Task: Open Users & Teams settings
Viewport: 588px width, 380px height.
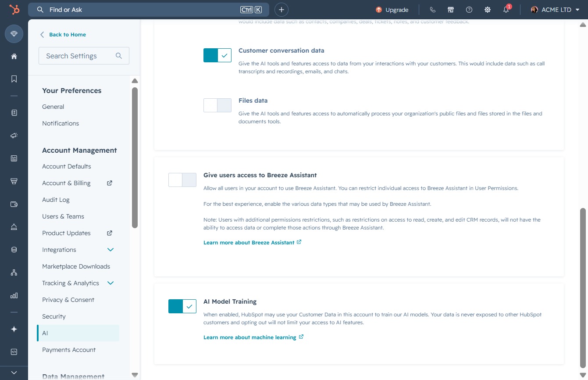Action: tap(63, 216)
